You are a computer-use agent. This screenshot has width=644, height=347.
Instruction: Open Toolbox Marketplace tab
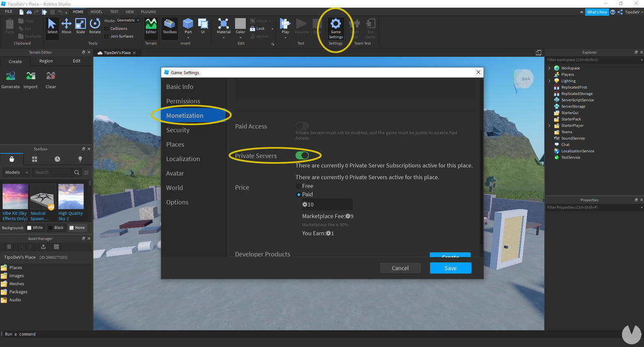click(12, 159)
